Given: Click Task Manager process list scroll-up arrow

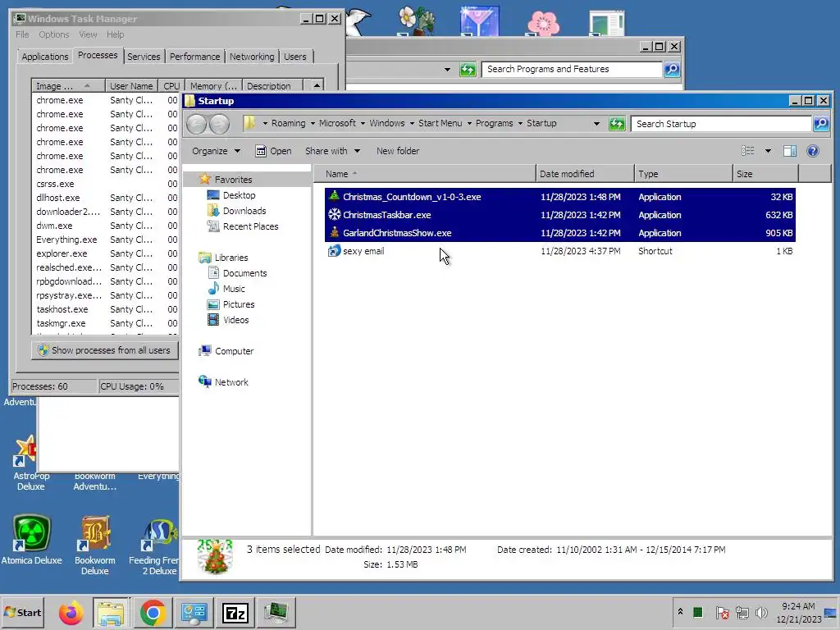Looking at the screenshot, I should [317, 85].
